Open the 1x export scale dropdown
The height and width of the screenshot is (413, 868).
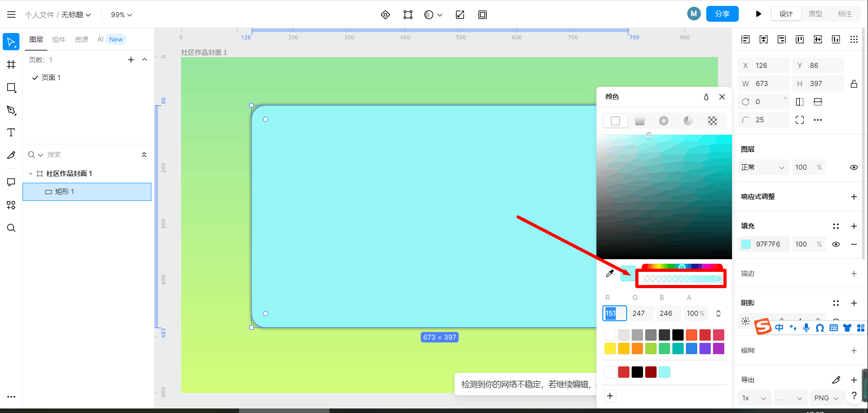coord(755,398)
